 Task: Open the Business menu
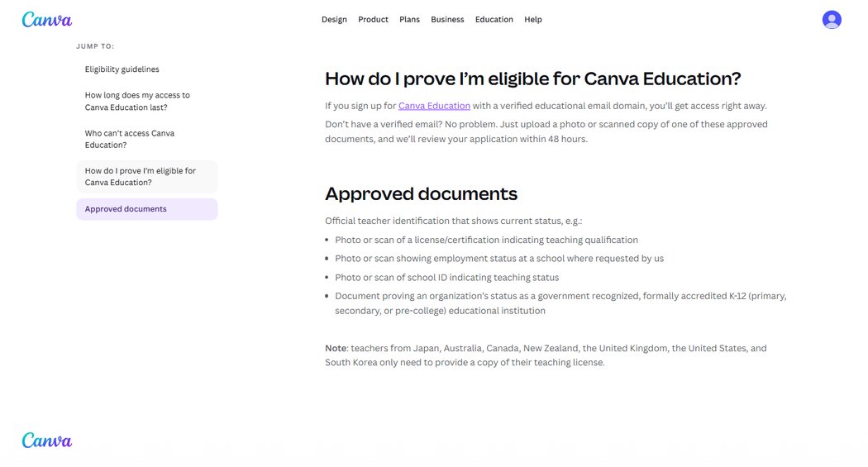point(447,19)
